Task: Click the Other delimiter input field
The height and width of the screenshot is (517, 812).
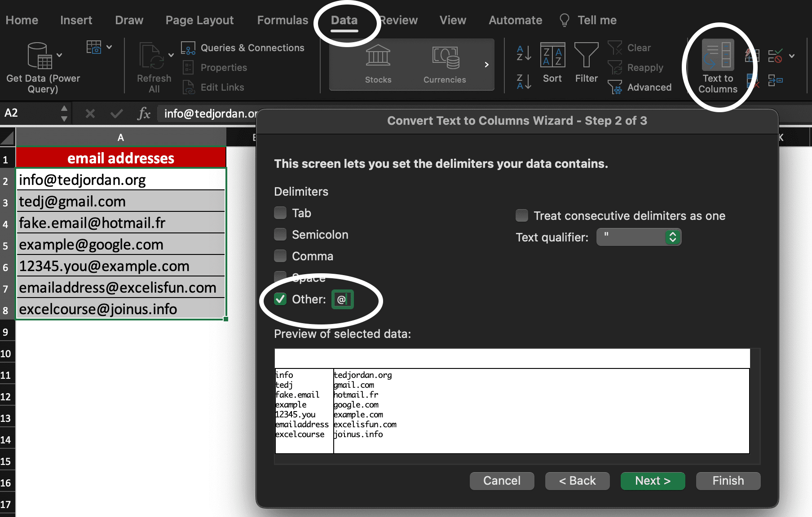Action: click(343, 299)
